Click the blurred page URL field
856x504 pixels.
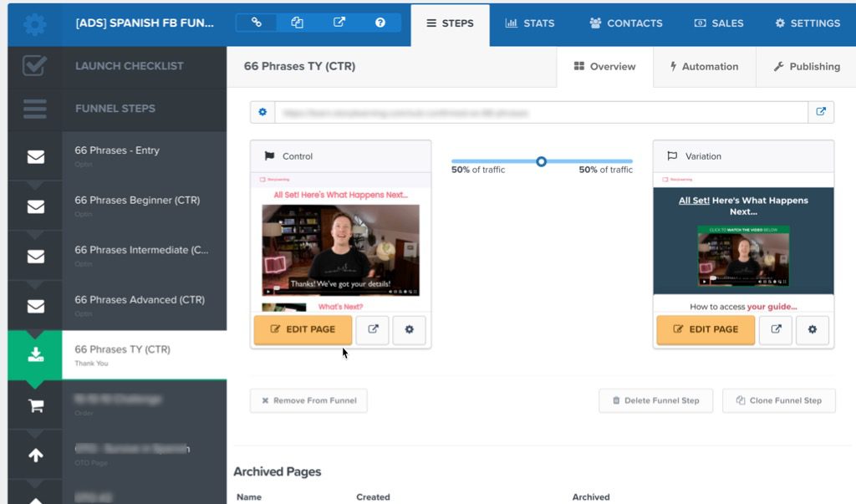(x=541, y=113)
